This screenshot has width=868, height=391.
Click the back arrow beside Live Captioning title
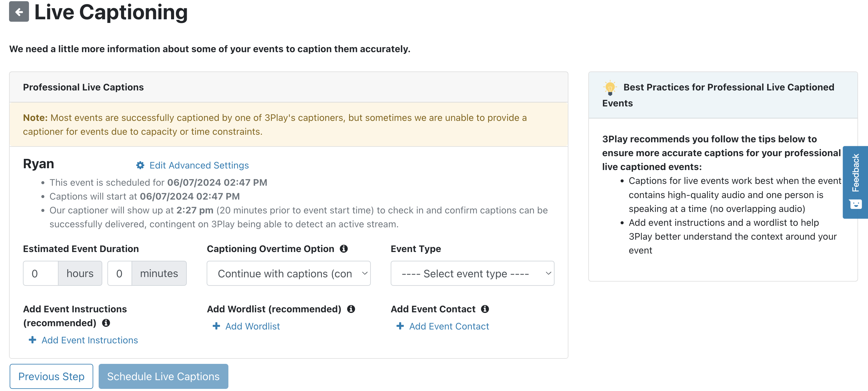pyautogui.click(x=19, y=12)
